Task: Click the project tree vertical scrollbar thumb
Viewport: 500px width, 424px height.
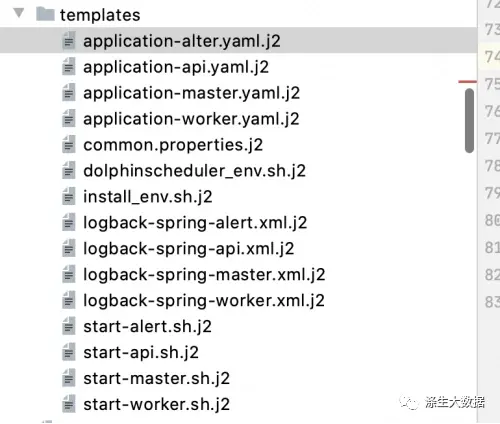Action: coord(469,121)
